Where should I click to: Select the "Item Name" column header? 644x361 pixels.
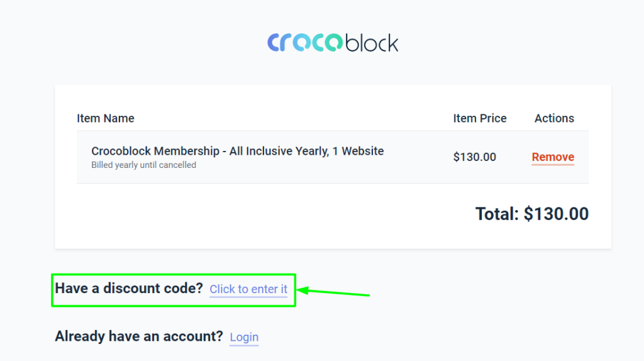coord(106,118)
